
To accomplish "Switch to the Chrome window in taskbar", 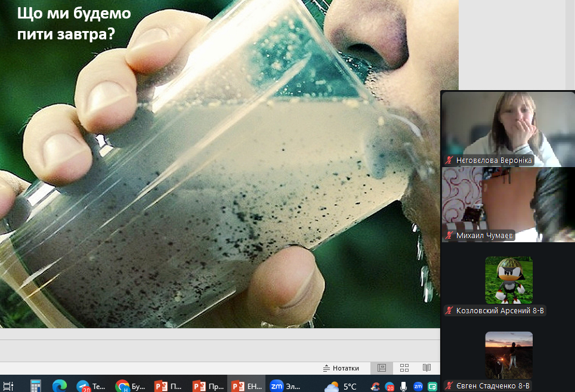I will [129, 386].
